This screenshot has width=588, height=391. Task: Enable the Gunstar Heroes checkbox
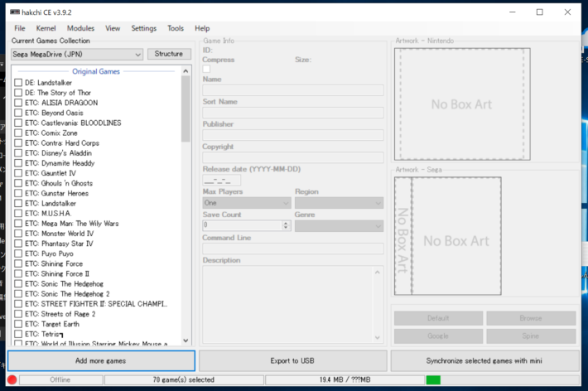tap(18, 193)
